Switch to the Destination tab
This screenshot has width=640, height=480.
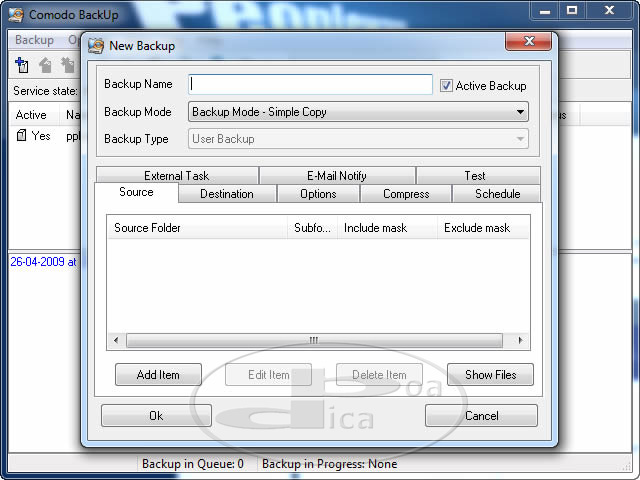(226, 194)
